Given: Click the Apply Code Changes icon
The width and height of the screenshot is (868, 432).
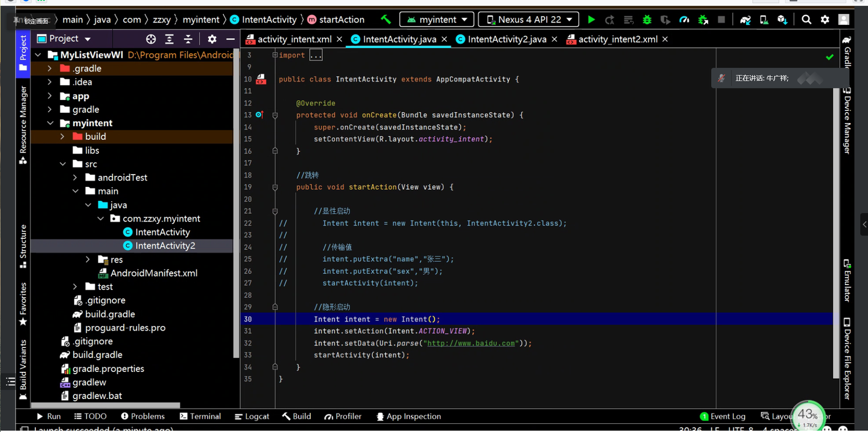Looking at the screenshot, I should click(628, 20).
